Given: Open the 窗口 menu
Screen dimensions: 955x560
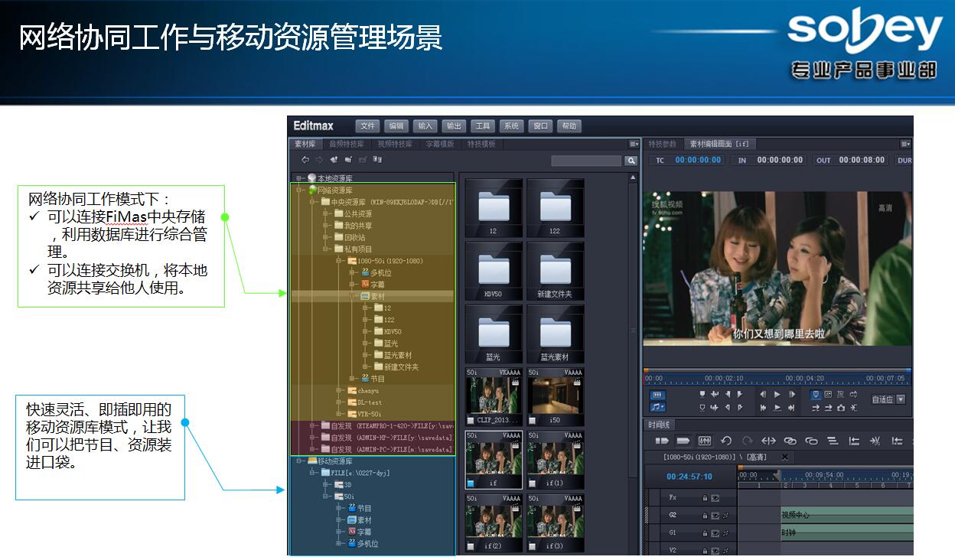Looking at the screenshot, I should tap(541, 126).
